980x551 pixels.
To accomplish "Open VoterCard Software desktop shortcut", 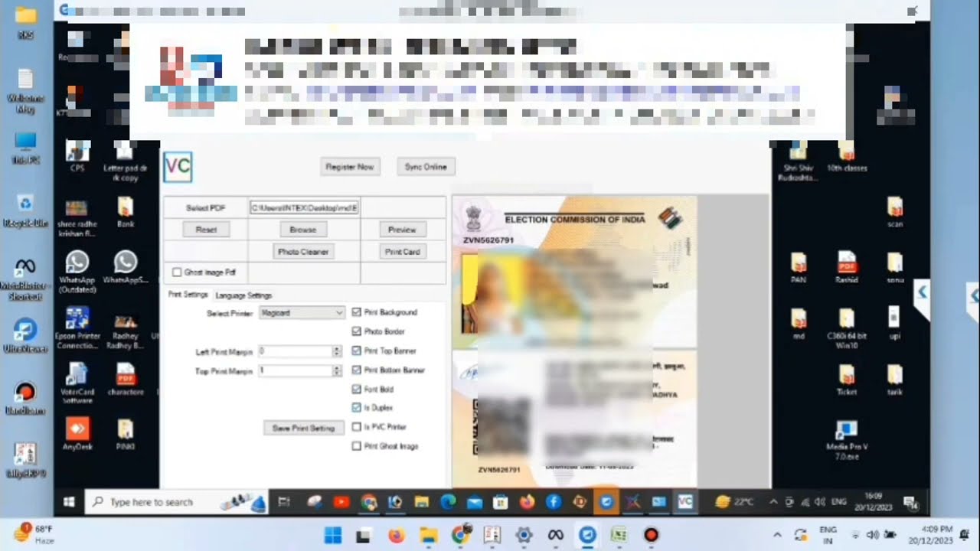I will pos(77,382).
